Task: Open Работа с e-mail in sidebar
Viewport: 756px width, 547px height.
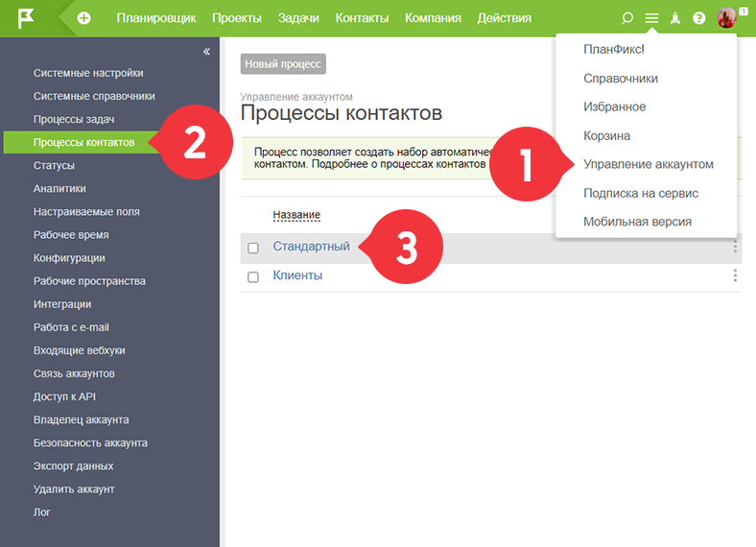Action: [71, 327]
